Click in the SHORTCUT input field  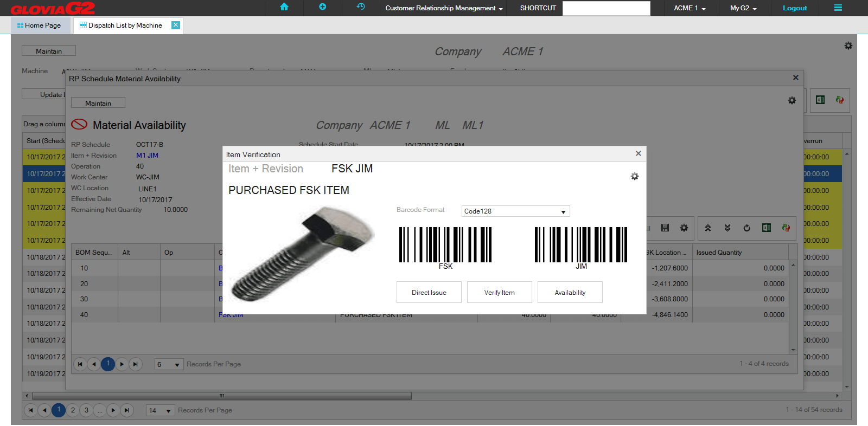[x=607, y=8]
